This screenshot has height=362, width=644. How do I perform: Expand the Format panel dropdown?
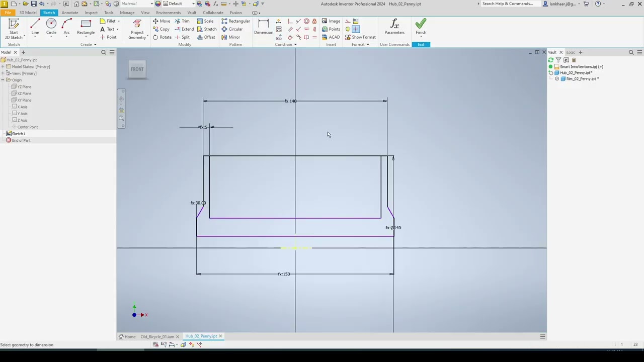tap(360, 45)
